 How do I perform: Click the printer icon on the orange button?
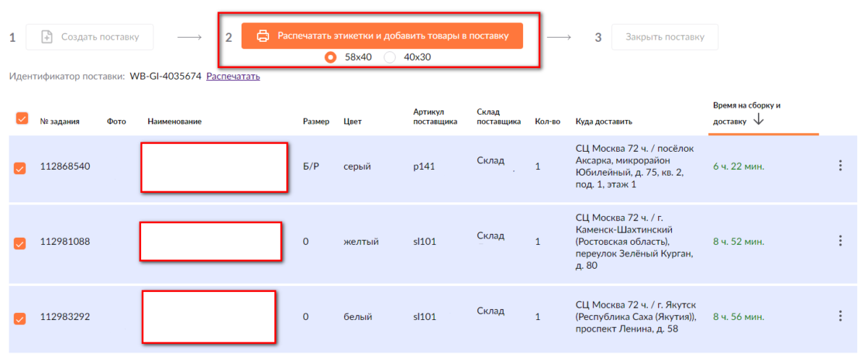tap(263, 35)
